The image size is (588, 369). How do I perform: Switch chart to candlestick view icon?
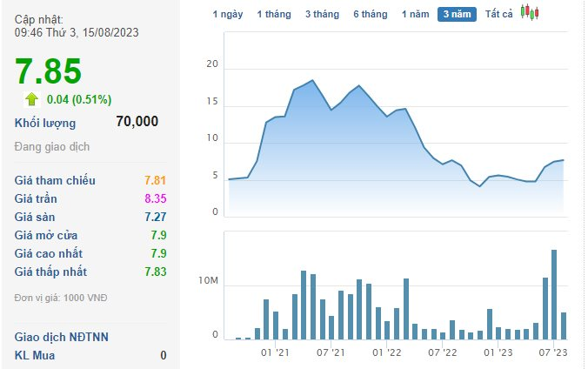click(530, 12)
